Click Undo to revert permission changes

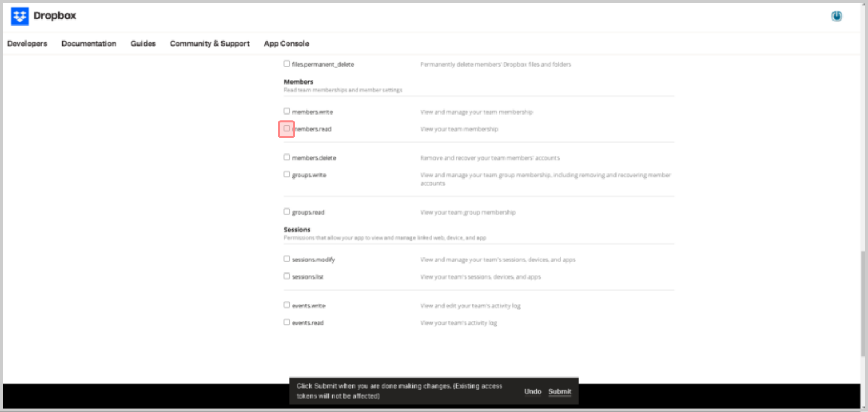tap(532, 391)
